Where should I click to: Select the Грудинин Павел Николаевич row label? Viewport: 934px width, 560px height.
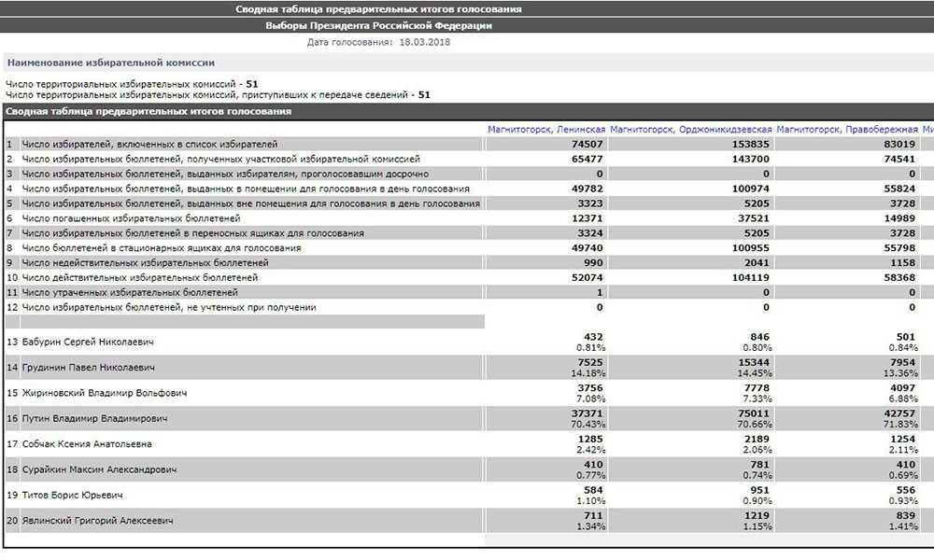(x=88, y=369)
